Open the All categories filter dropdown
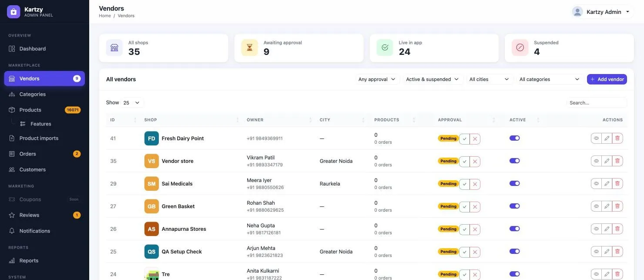644x280 pixels. click(x=550, y=79)
